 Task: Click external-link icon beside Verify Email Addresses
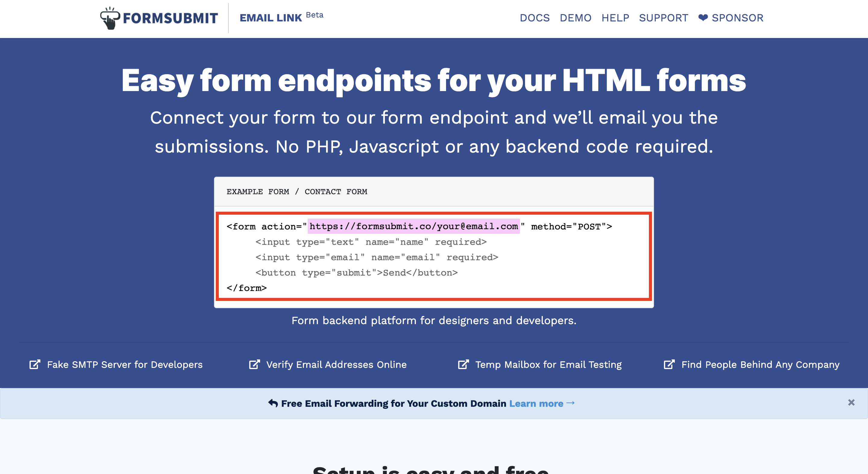pyautogui.click(x=254, y=365)
